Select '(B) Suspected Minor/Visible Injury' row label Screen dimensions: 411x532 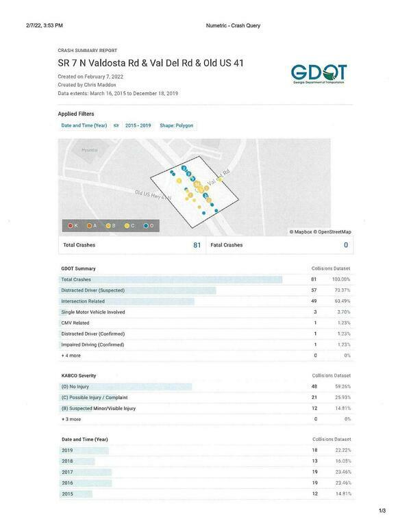pos(99,409)
